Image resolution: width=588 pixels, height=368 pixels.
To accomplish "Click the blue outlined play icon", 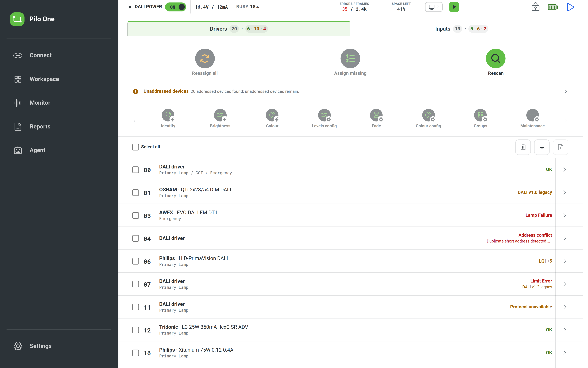I will click(x=570, y=7).
